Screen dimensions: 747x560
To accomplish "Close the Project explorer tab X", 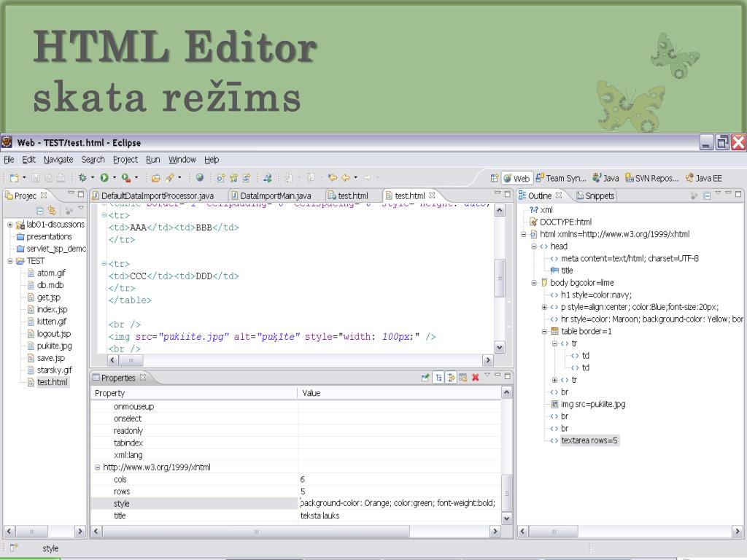I will [44, 195].
